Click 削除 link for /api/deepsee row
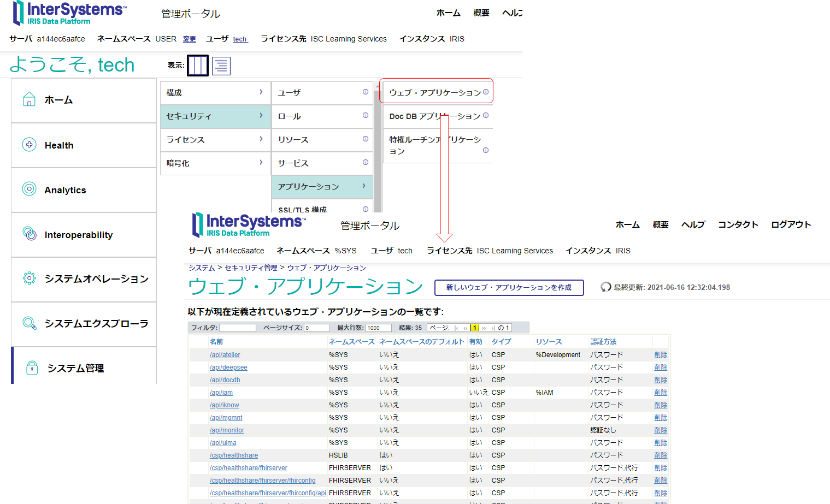Viewport: 830px width, 504px height. point(661,367)
